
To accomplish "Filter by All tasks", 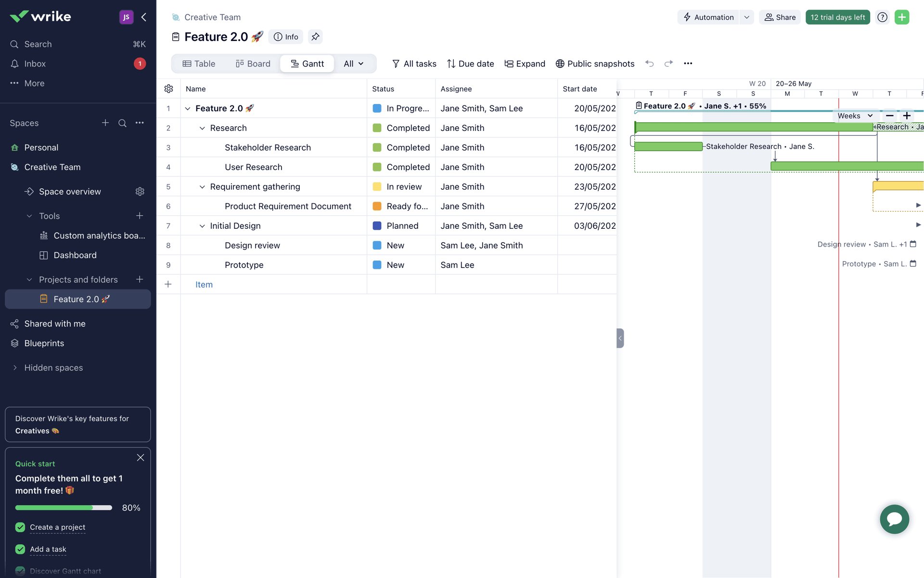I will click(x=414, y=64).
